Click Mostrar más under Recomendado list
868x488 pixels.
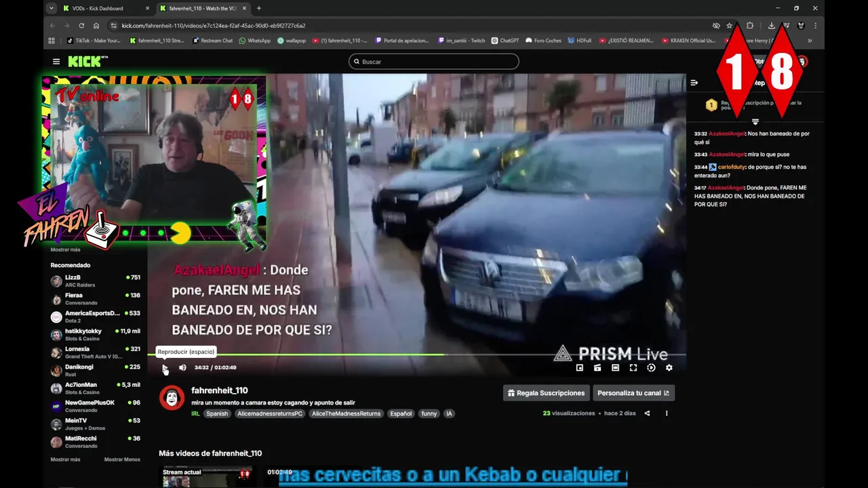(x=65, y=460)
